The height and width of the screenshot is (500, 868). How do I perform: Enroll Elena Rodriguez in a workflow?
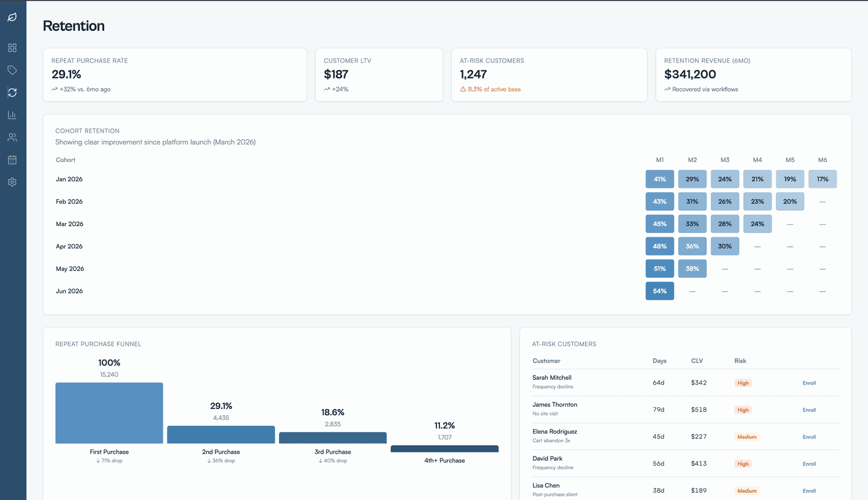pyautogui.click(x=809, y=437)
